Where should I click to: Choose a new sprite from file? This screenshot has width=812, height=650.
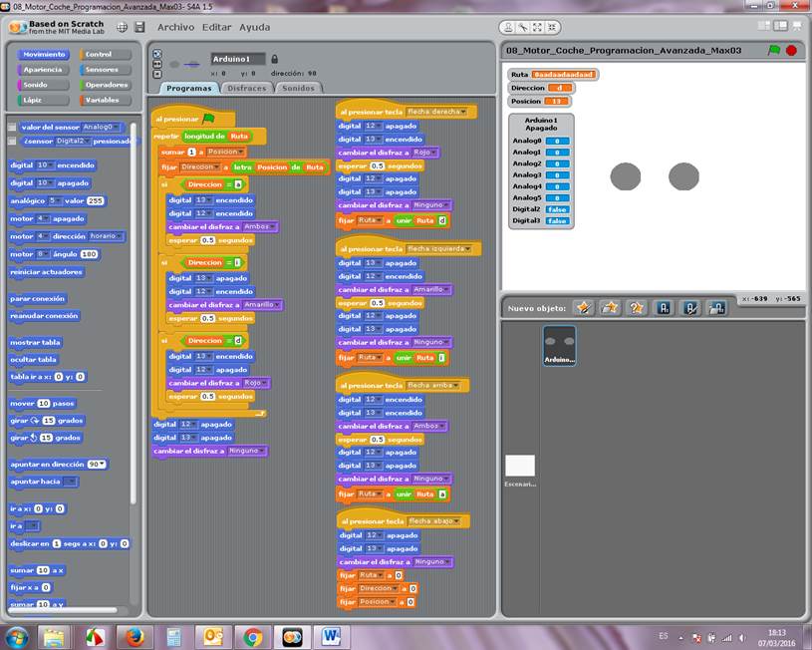[610, 308]
